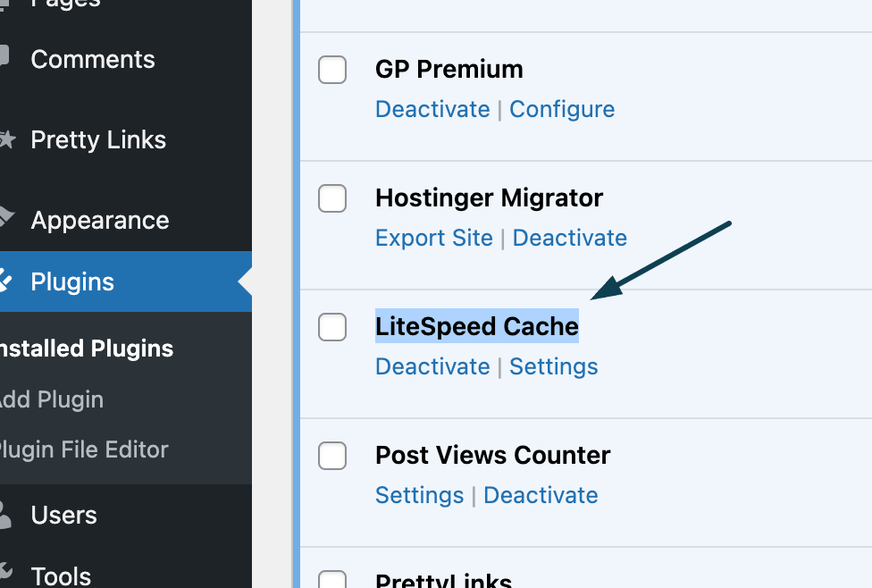Open the Plugin File Editor
This screenshot has height=588, width=872.
pos(82,449)
